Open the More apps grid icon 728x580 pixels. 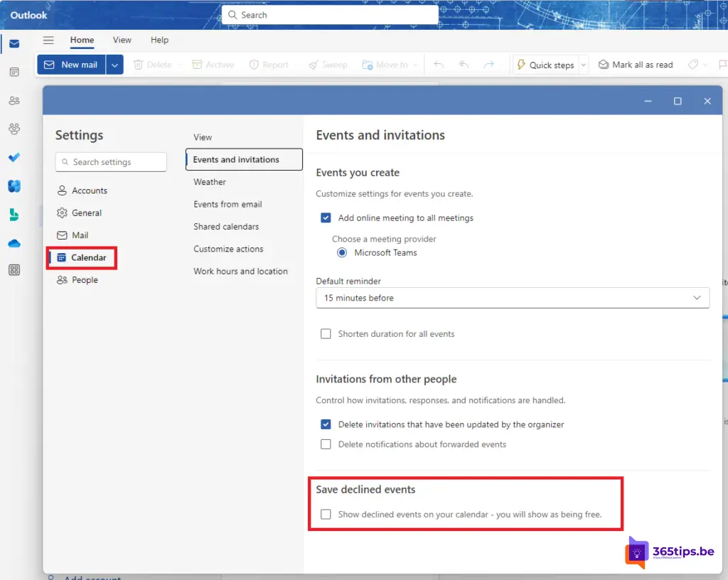tap(14, 270)
